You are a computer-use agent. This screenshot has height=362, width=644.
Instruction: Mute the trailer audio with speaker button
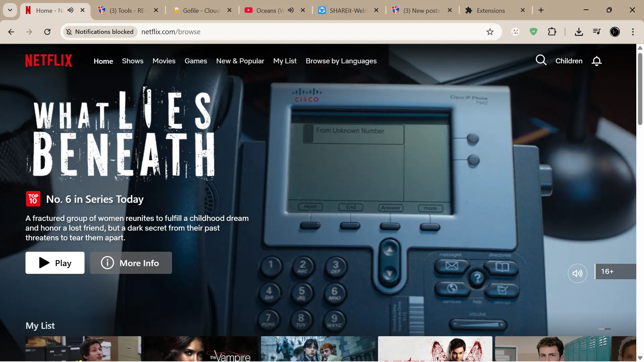pyautogui.click(x=577, y=274)
